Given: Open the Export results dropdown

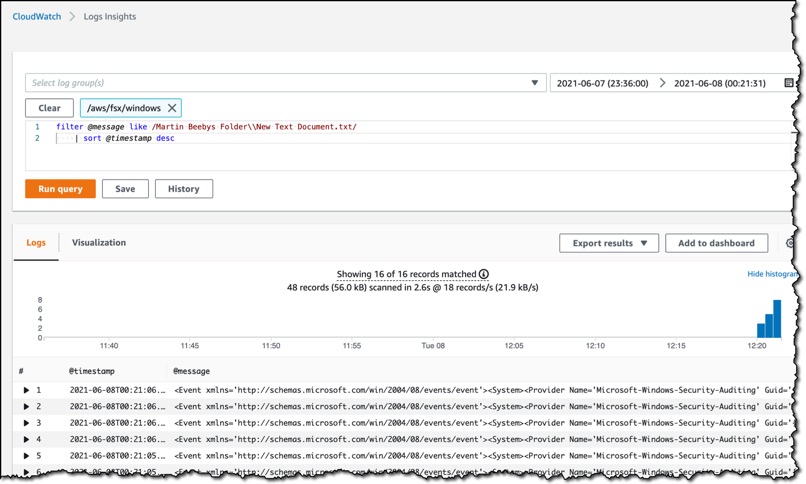Looking at the screenshot, I should tap(609, 243).
